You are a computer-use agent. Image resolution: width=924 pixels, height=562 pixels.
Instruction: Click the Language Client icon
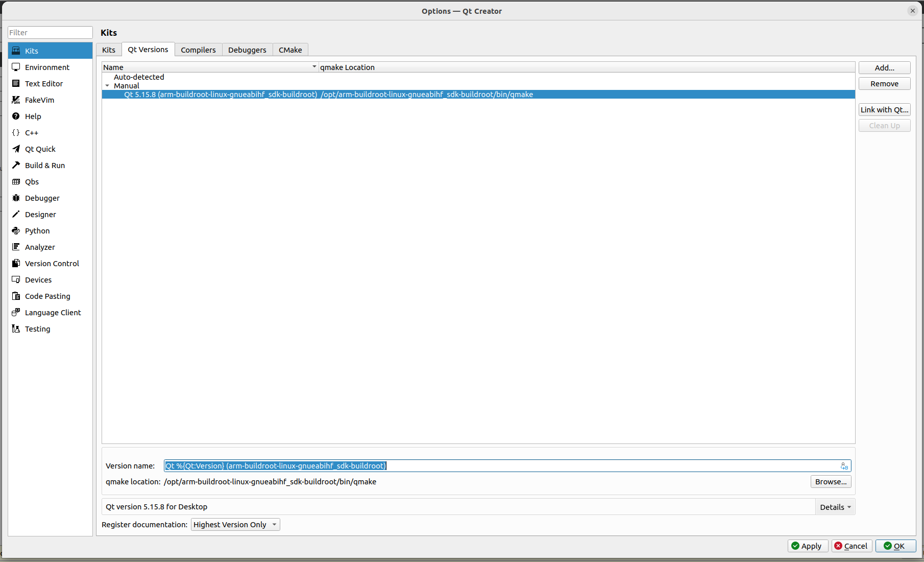16,312
